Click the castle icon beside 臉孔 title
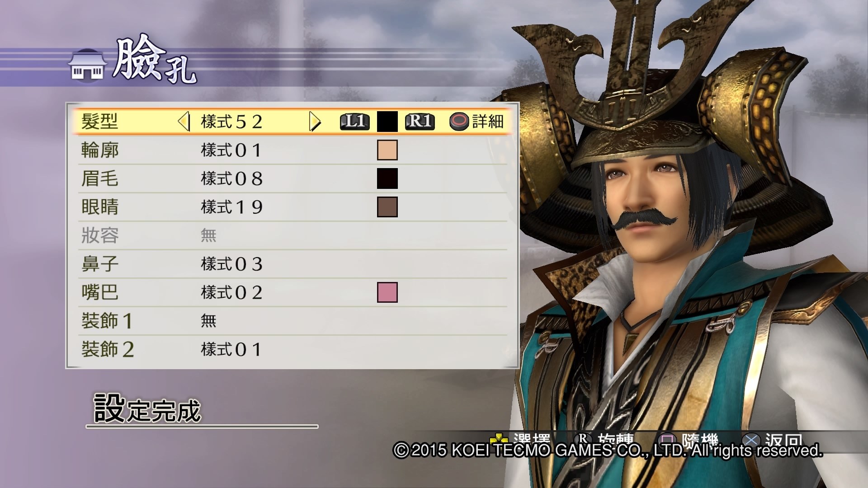The width and height of the screenshot is (868, 488). [87, 65]
